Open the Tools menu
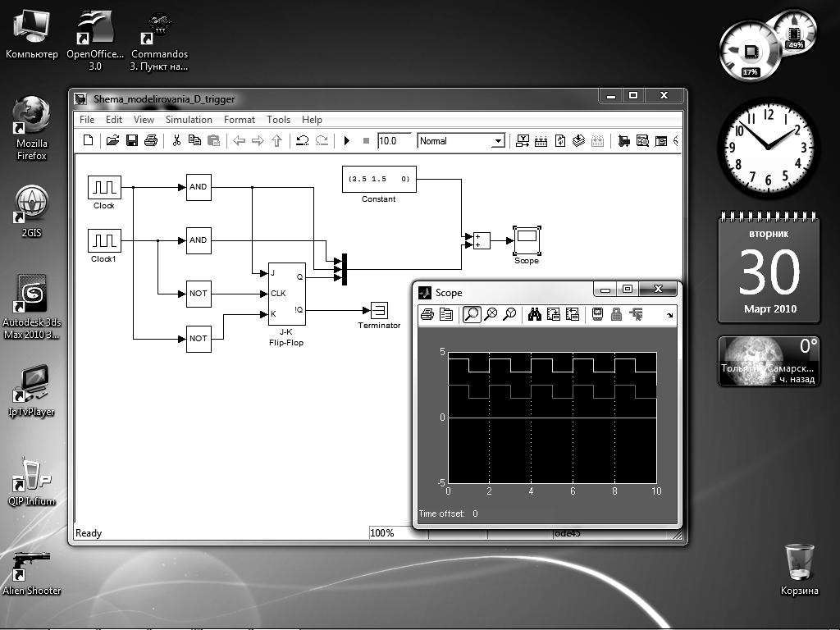The width and height of the screenshot is (840, 630). [x=279, y=120]
